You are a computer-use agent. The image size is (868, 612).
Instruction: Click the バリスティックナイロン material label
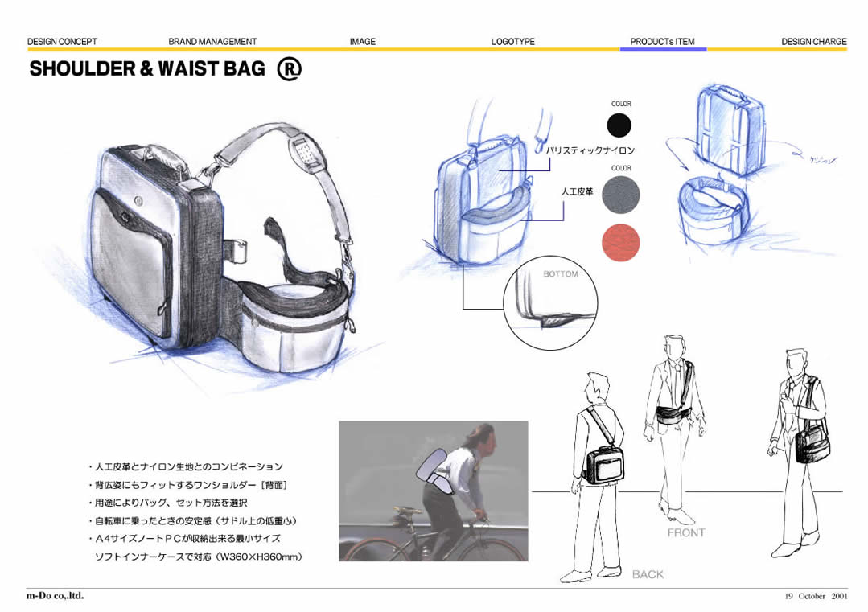click(590, 150)
